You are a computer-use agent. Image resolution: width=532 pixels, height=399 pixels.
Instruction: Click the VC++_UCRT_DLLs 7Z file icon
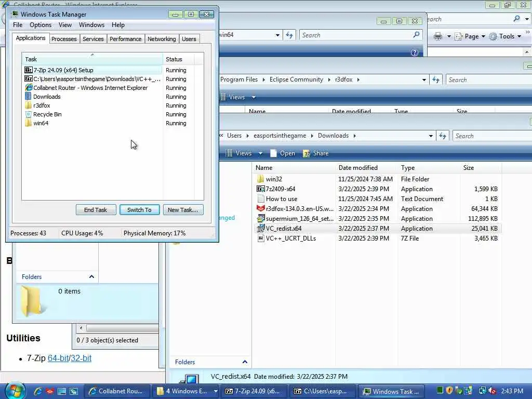[x=260, y=238]
